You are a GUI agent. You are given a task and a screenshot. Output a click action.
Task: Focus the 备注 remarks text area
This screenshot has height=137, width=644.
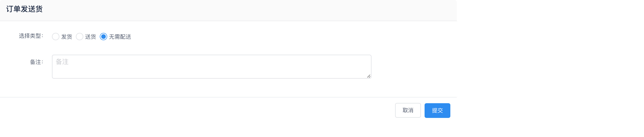(211, 66)
